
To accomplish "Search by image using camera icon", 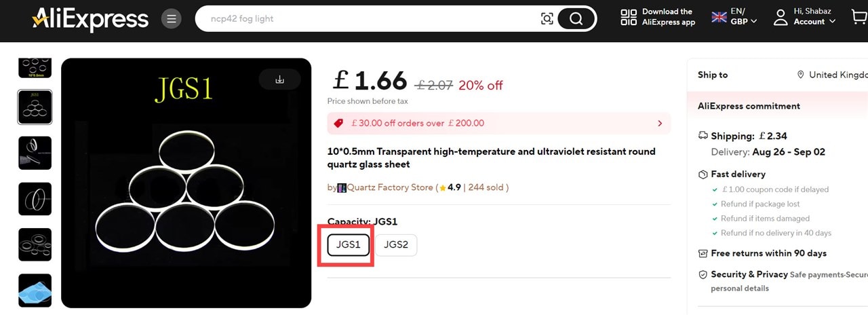I will 547,19.
